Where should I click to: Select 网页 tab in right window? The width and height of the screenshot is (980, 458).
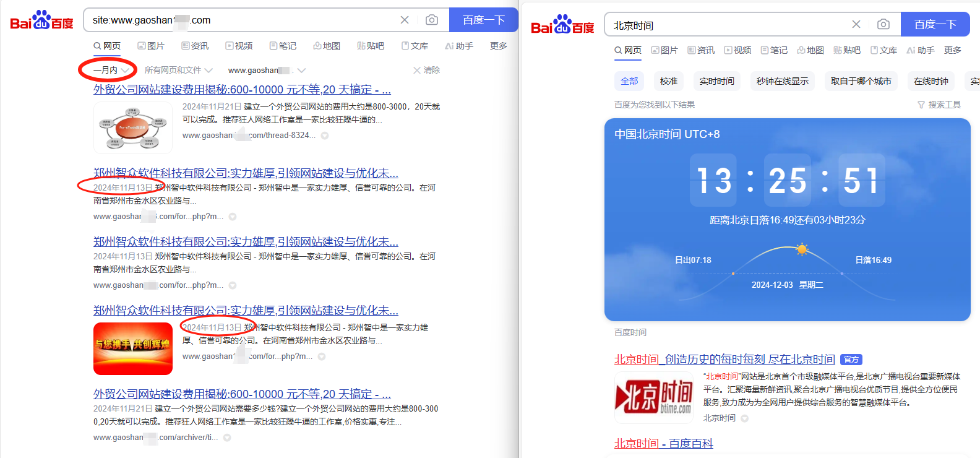(628, 50)
